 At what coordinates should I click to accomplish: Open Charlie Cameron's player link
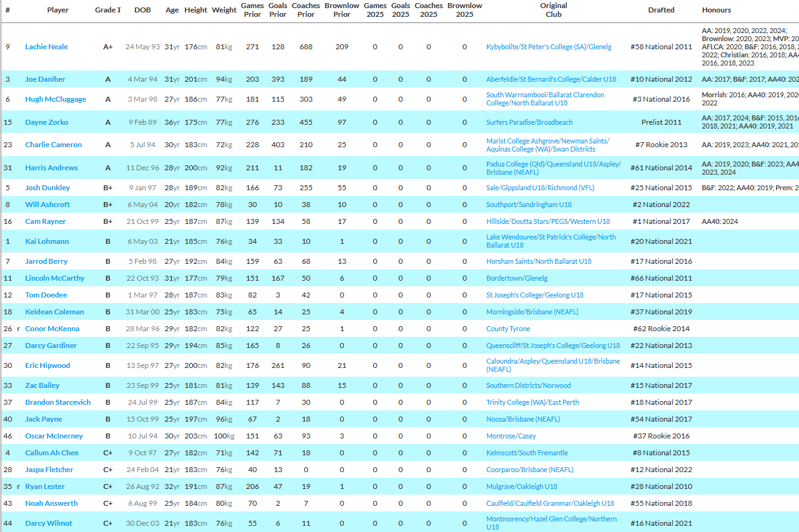[53, 145]
